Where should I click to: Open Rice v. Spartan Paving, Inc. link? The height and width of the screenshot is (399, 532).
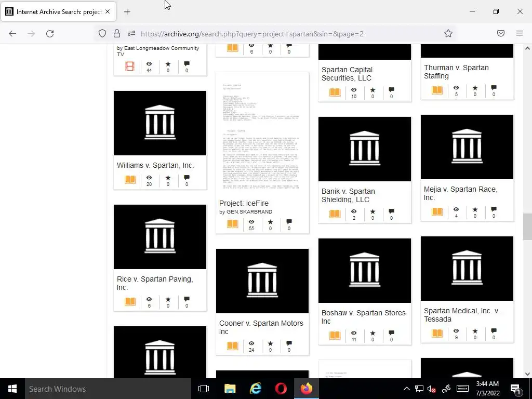click(155, 283)
